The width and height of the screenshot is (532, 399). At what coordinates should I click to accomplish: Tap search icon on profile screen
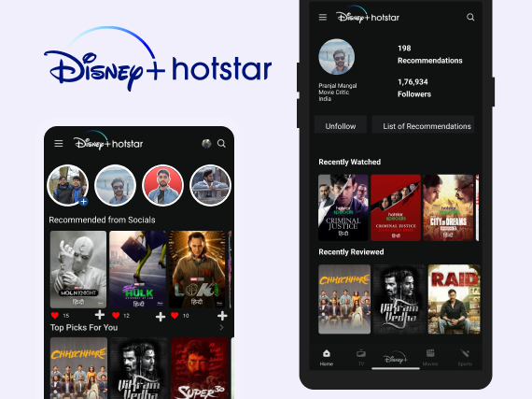coord(470,18)
